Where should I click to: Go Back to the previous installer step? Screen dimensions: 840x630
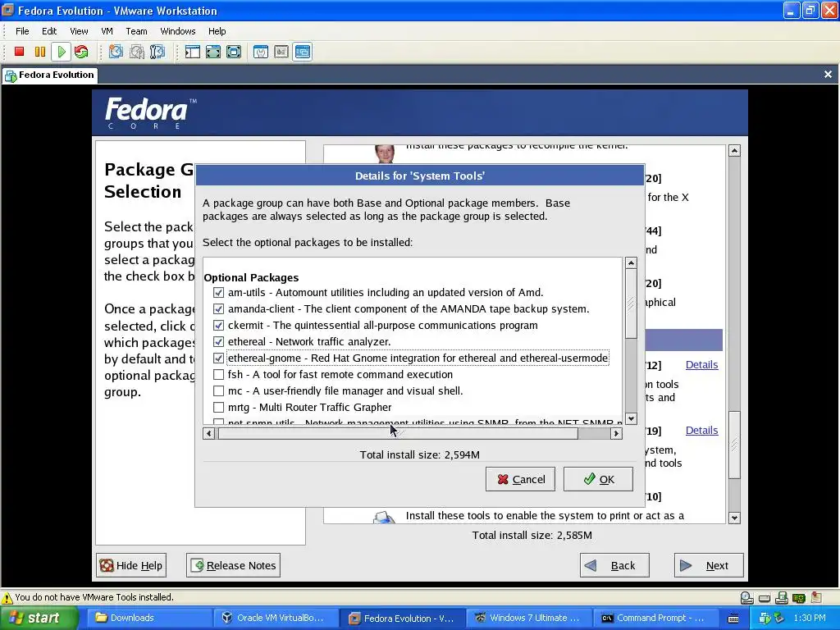[614, 565]
